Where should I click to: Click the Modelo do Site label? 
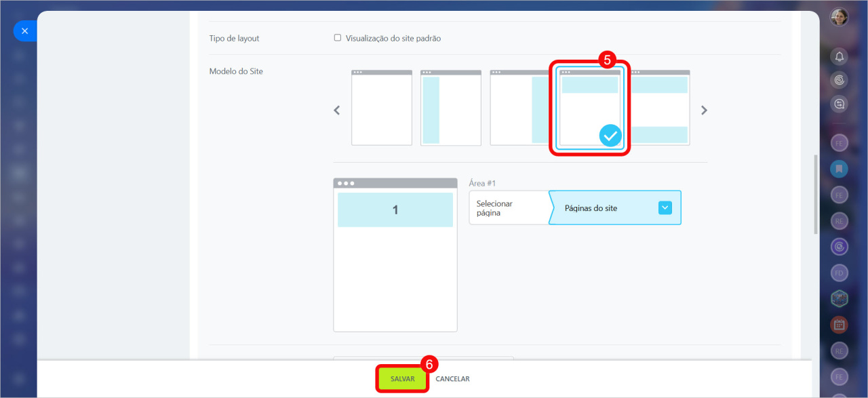point(236,71)
